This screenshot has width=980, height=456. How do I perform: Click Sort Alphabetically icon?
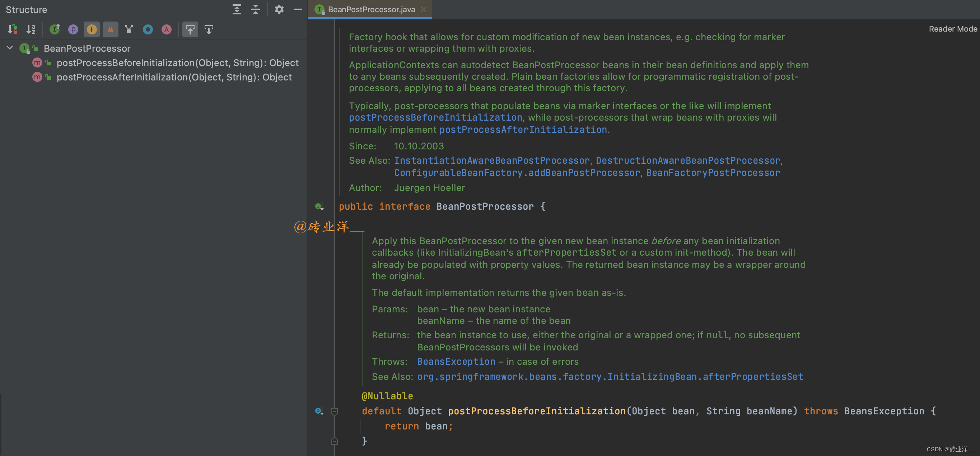pyautogui.click(x=31, y=29)
